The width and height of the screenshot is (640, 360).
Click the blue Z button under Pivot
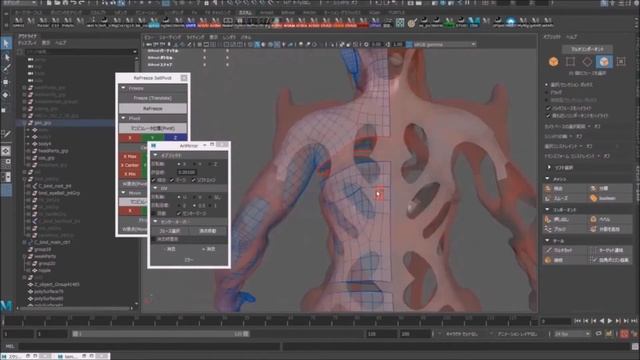point(176,138)
